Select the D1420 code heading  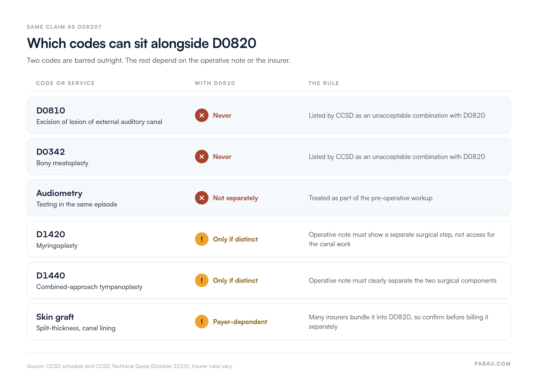pos(50,234)
